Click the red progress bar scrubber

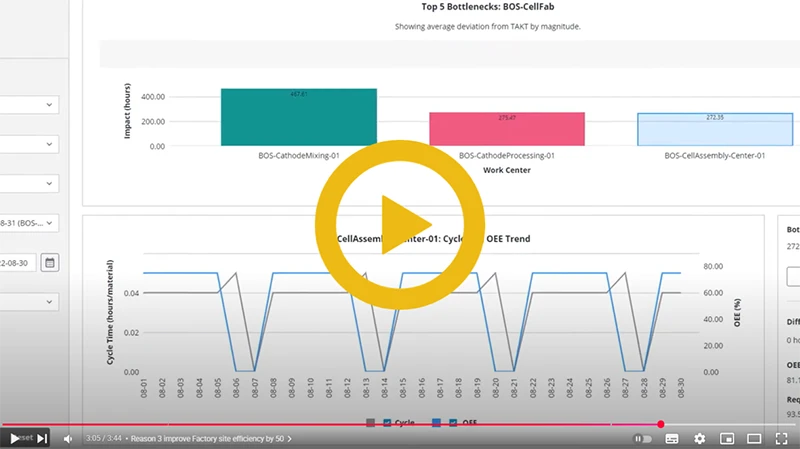point(661,424)
